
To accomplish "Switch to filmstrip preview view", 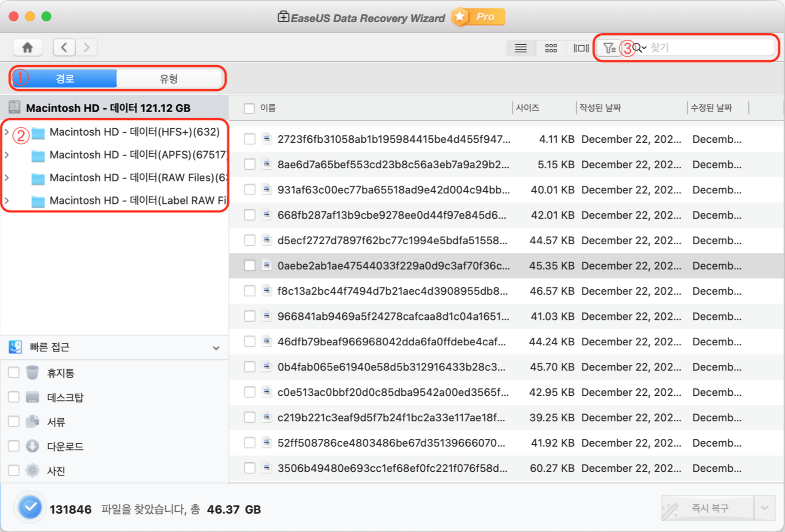I will coord(581,48).
